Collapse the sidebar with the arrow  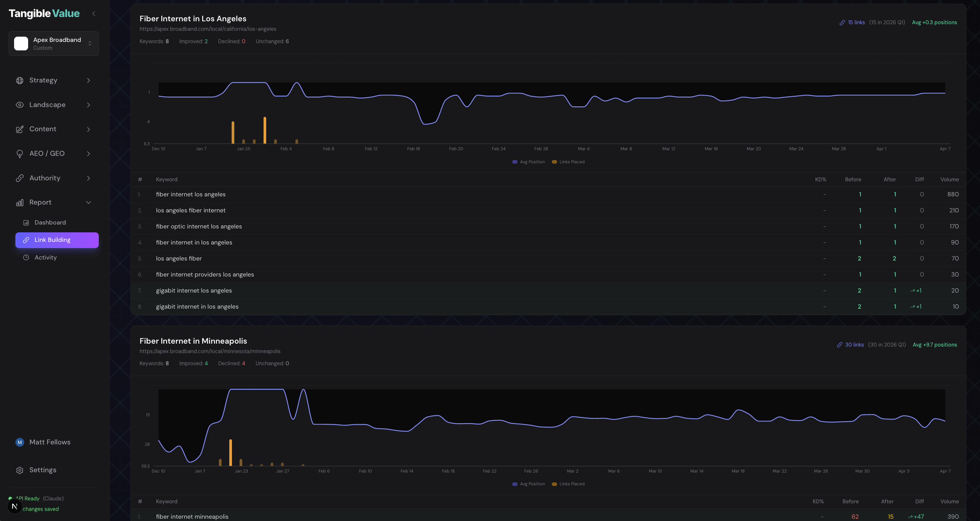coord(94,13)
